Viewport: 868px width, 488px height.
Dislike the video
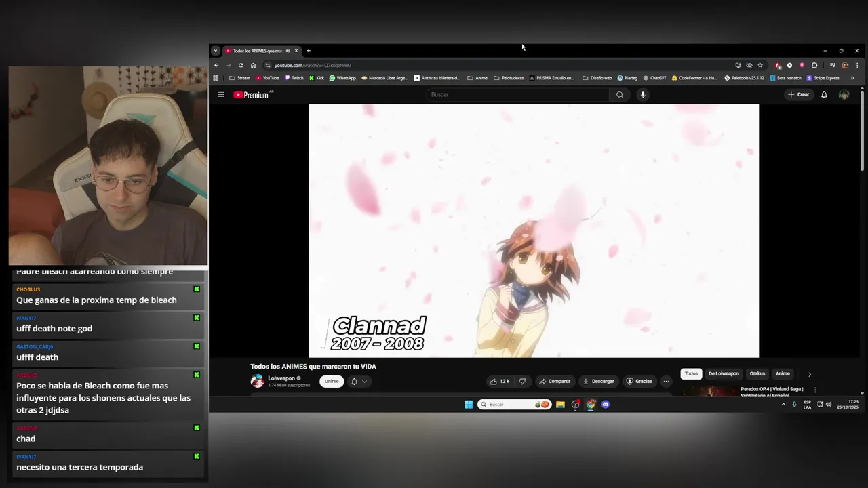(522, 382)
